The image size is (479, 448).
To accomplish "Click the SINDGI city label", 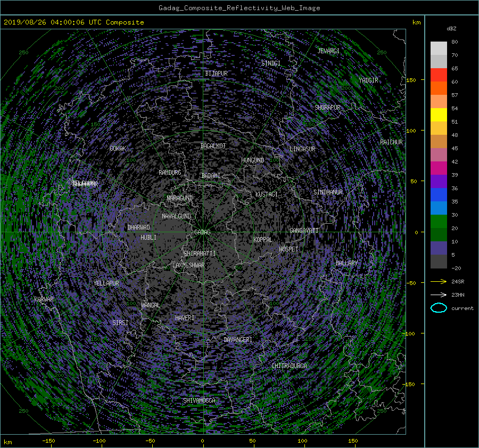I will click(x=271, y=63).
